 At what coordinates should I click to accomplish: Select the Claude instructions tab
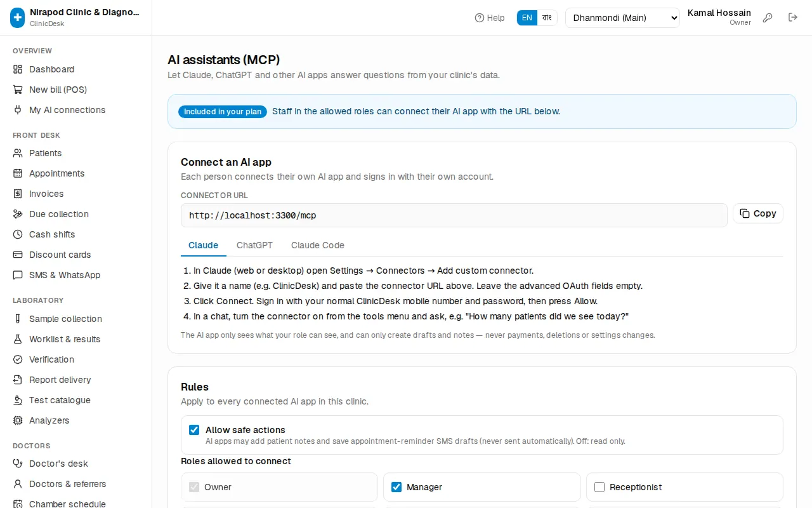tap(203, 245)
